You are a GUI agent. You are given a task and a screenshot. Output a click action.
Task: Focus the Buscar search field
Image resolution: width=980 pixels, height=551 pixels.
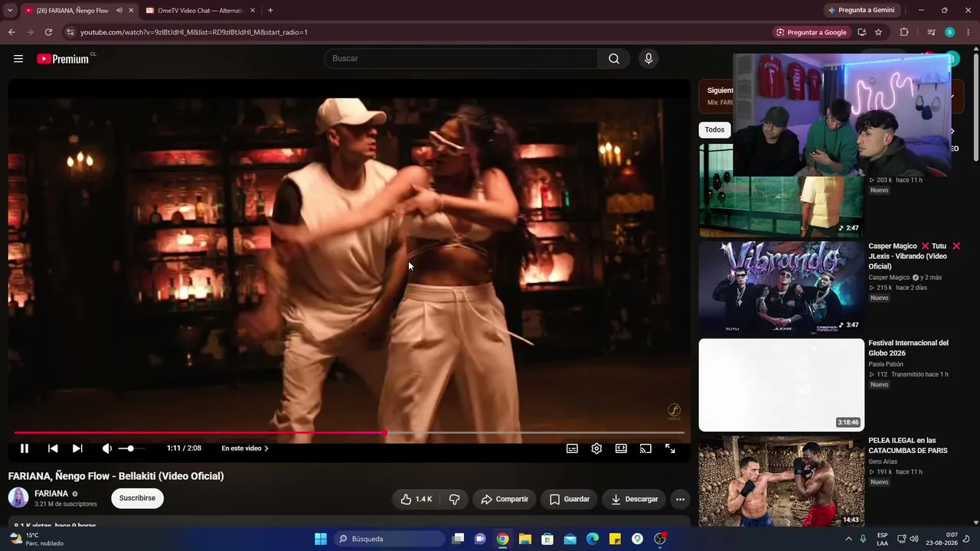pos(462,59)
